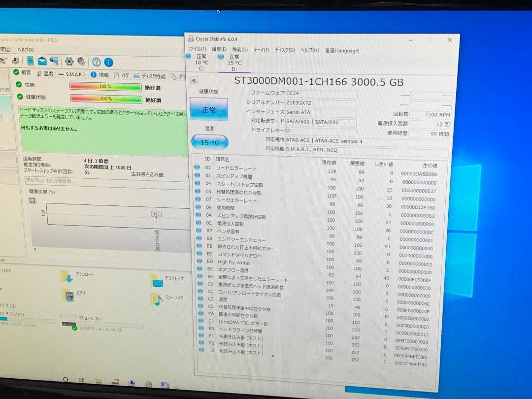Click the シリアルナンバー field Z1F3GX7Z
This screenshot has width=532, height=399.
tap(321, 103)
